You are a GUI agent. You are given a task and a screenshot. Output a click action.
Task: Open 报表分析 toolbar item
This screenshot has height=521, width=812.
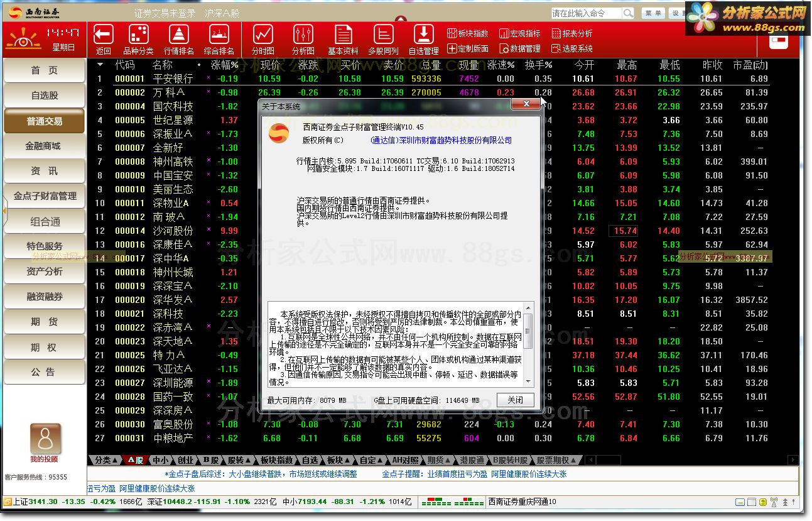pos(572,33)
